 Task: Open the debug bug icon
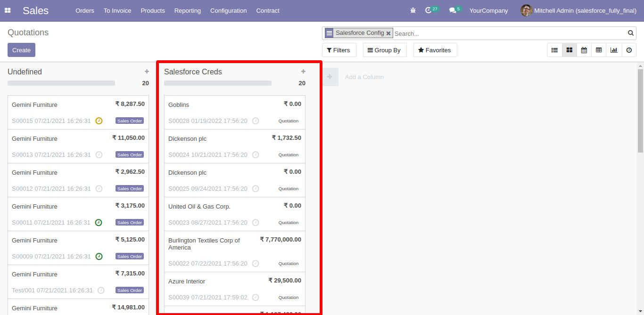click(x=413, y=10)
